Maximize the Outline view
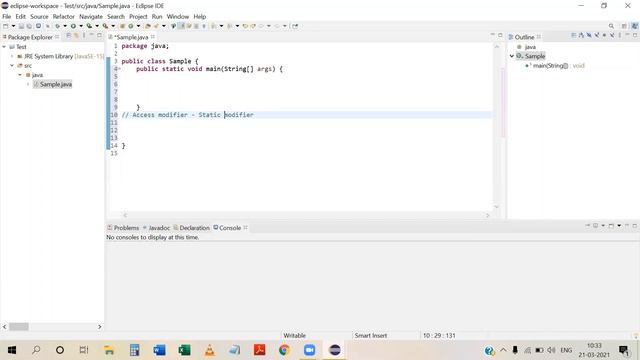The width and height of the screenshot is (640, 360). pyautogui.click(x=635, y=36)
